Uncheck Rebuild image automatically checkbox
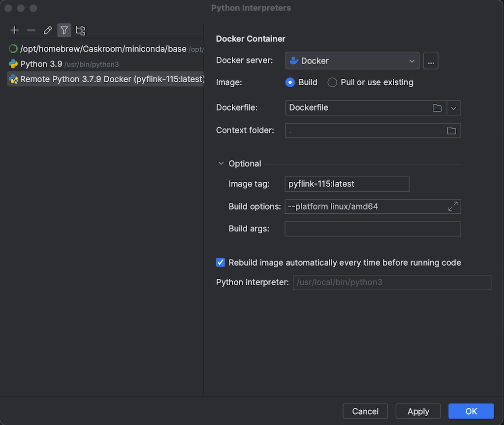This screenshot has width=504, height=425. pos(220,262)
